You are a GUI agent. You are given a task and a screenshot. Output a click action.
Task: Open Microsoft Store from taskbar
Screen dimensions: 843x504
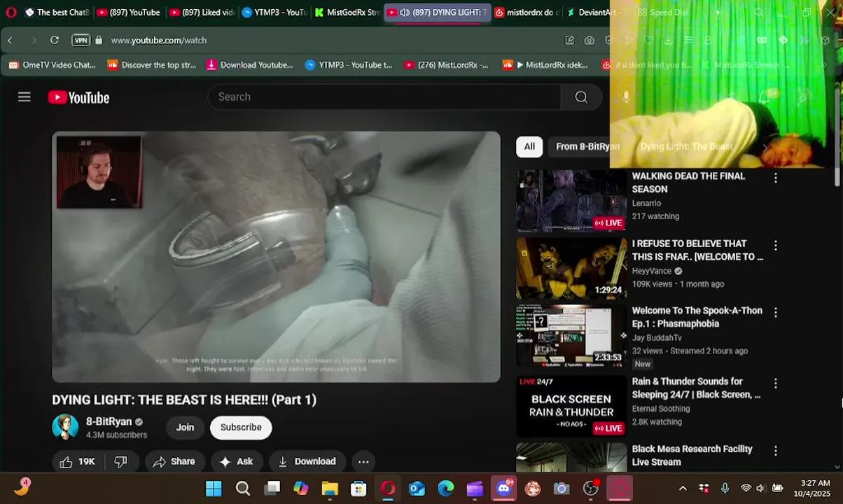click(x=358, y=489)
